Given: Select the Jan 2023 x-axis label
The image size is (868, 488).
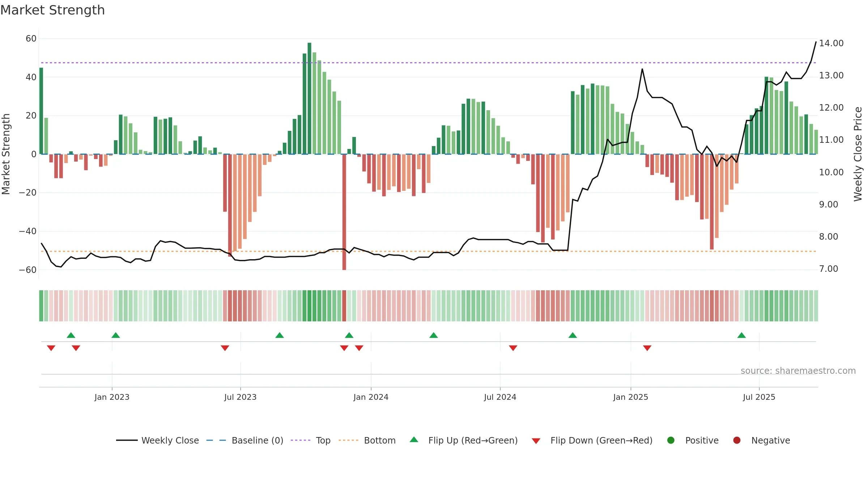Looking at the screenshot, I should tap(112, 397).
